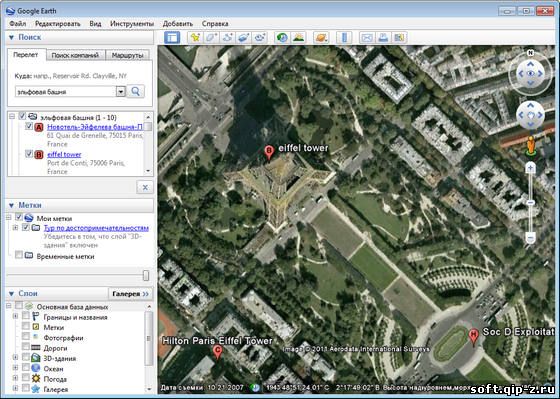Uncheck the eiffel tower result B checkbox
Screen dimensions: 560x399
coord(29,154)
